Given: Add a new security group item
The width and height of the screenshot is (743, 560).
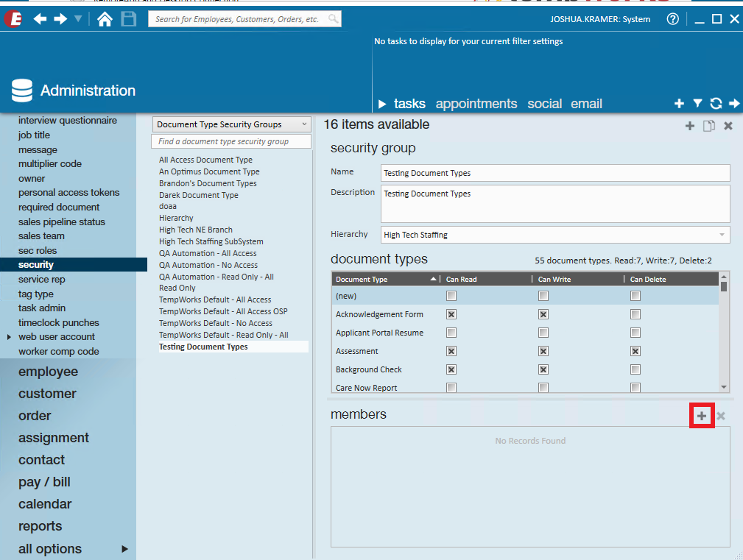Looking at the screenshot, I should 690,125.
